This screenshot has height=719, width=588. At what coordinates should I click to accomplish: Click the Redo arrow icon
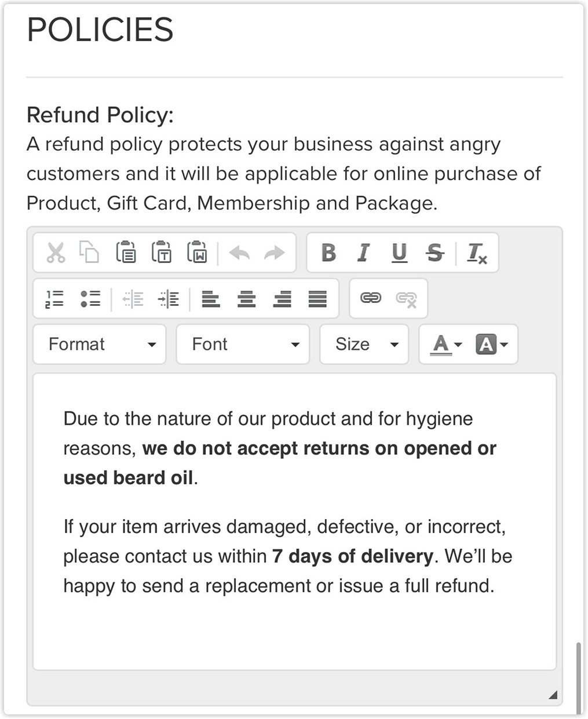(275, 253)
